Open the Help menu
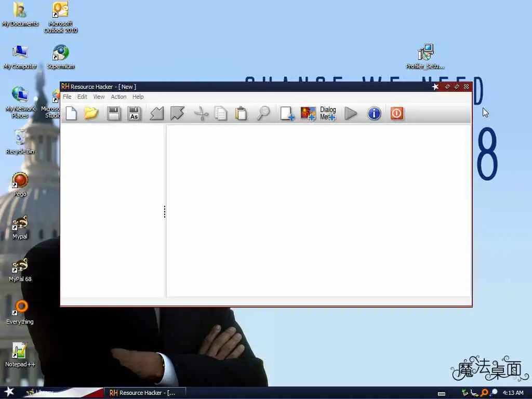This screenshot has width=532, height=399. 138,97
